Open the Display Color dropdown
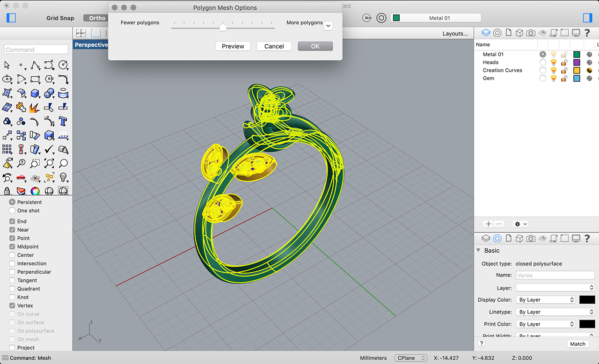Screen dimensions: 599x364 546,299
